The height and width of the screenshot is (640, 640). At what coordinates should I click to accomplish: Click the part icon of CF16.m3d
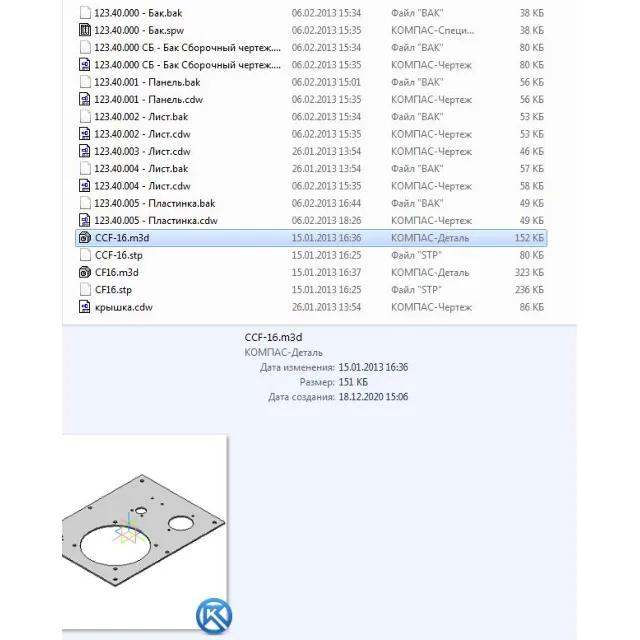pos(85,272)
